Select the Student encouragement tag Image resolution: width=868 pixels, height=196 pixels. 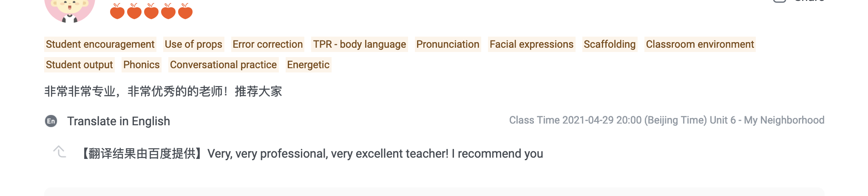pyautogui.click(x=100, y=44)
